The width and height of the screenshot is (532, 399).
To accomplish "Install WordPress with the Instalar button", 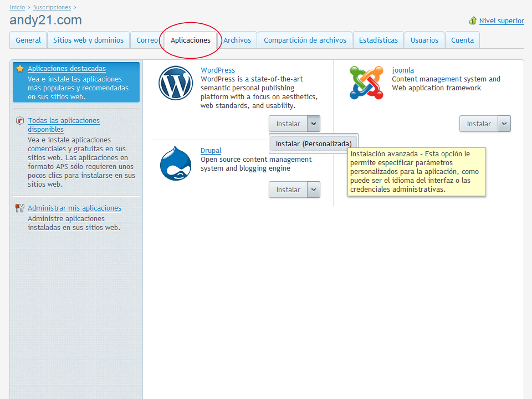I will pyautogui.click(x=288, y=124).
